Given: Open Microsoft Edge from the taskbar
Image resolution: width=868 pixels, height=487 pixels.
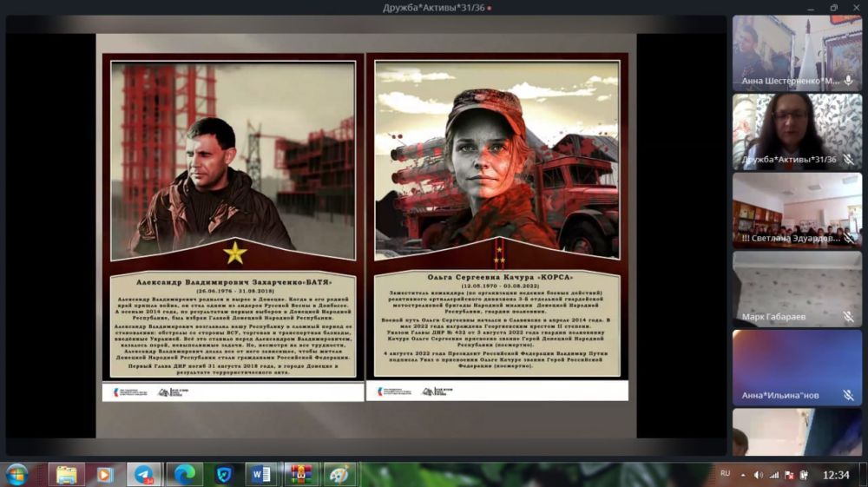Looking at the screenshot, I should [x=184, y=474].
